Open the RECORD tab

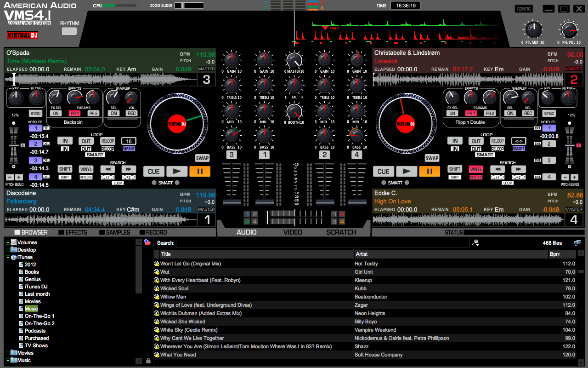[153, 232]
